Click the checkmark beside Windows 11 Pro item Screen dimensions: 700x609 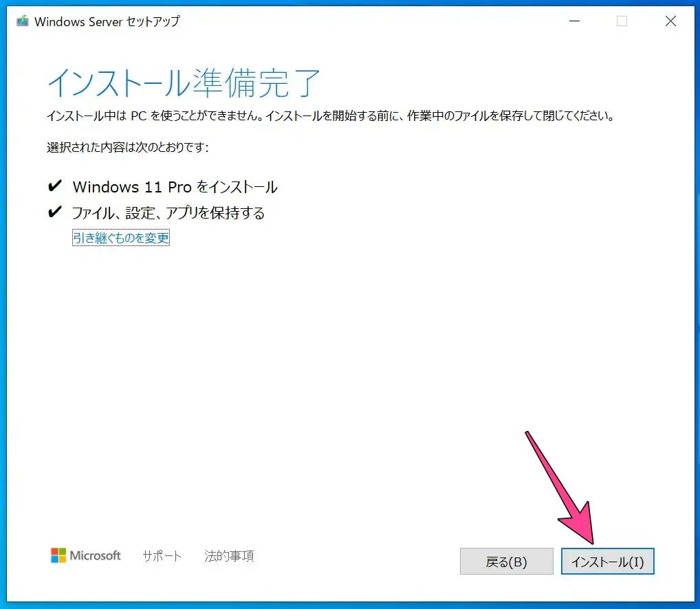56,184
